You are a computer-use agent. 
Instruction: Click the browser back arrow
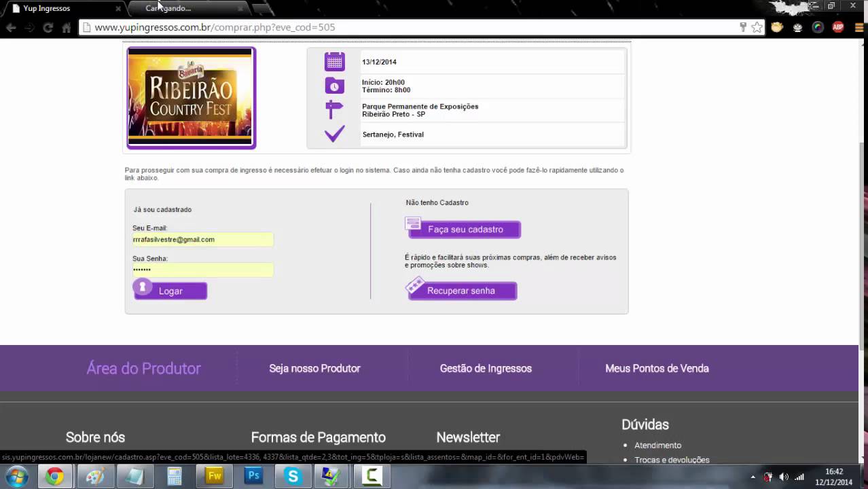(11, 27)
